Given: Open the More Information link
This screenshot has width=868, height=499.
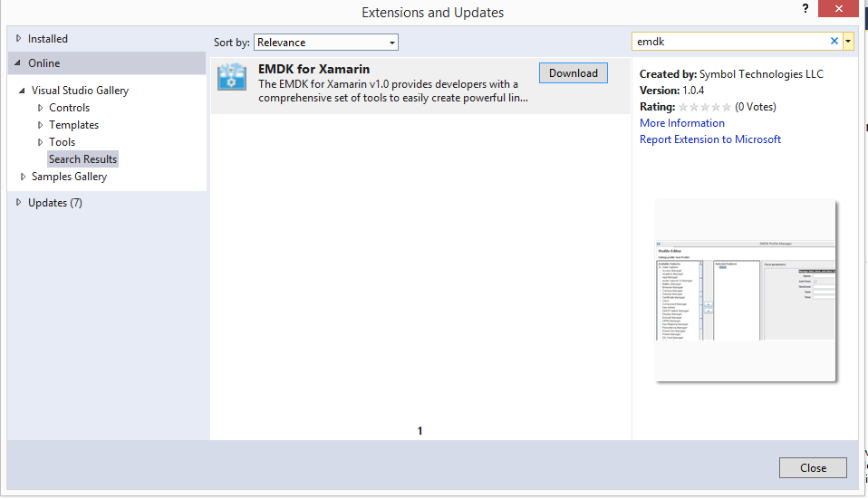Looking at the screenshot, I should [682, 123].
